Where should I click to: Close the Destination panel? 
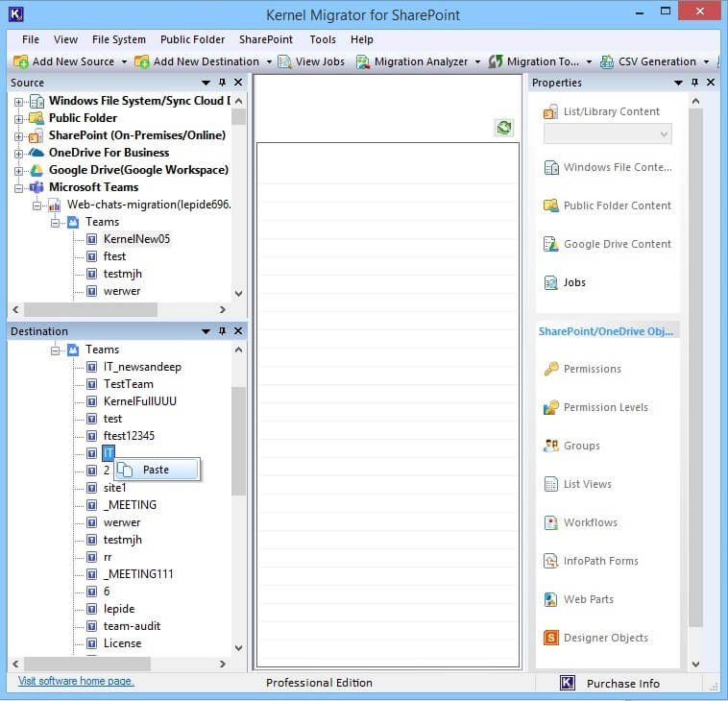238,331
